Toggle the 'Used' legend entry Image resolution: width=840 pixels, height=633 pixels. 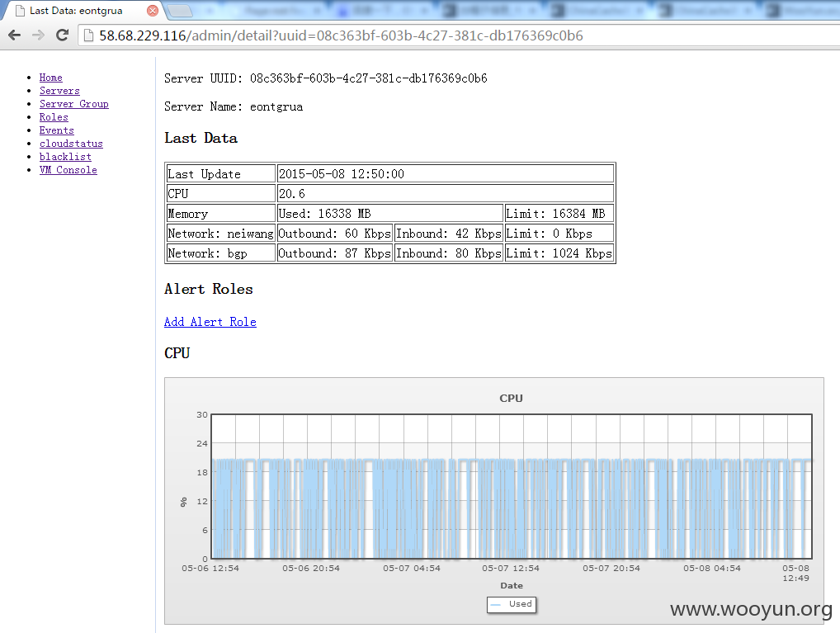pyautogui.click(x=512, y=604)
